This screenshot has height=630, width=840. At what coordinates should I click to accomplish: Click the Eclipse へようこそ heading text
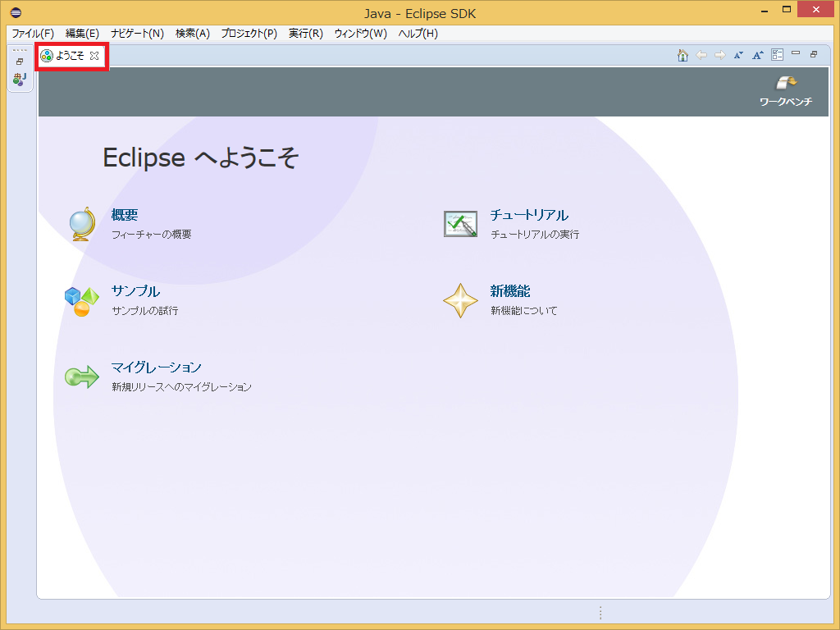point(201,157)
